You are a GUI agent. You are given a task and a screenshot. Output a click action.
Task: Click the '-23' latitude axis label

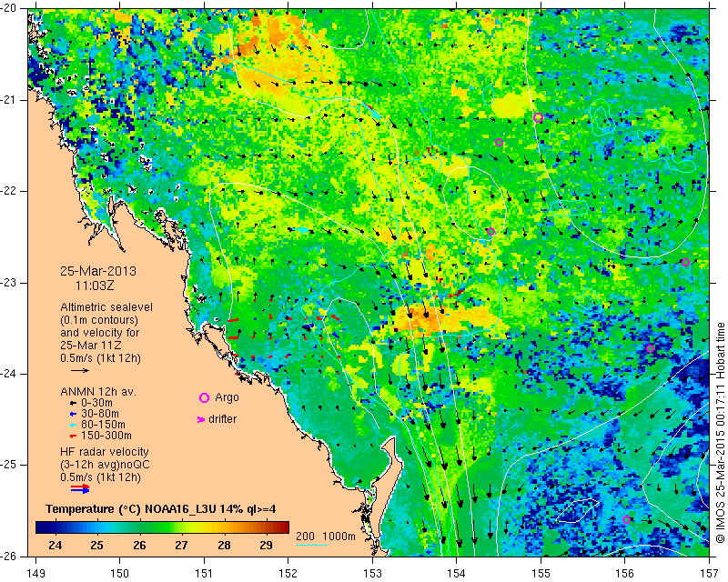pyautogui.click(x=9, y=283)
